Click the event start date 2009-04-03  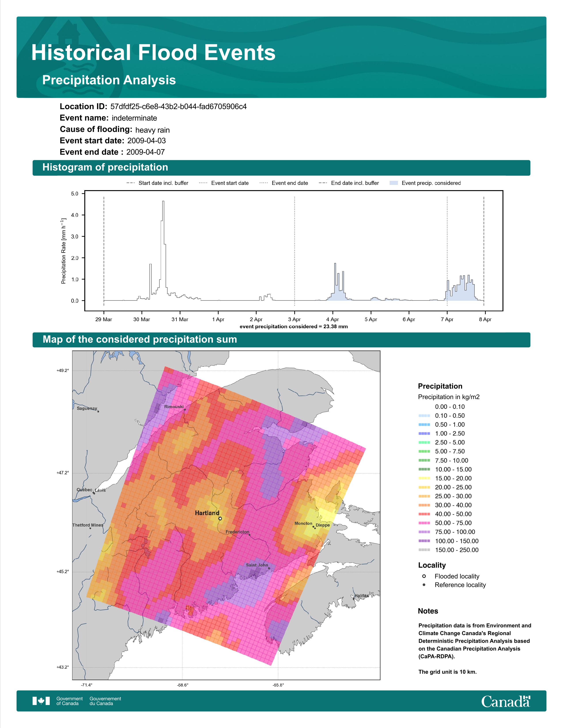pyautogui.click(x=146, y=141)
